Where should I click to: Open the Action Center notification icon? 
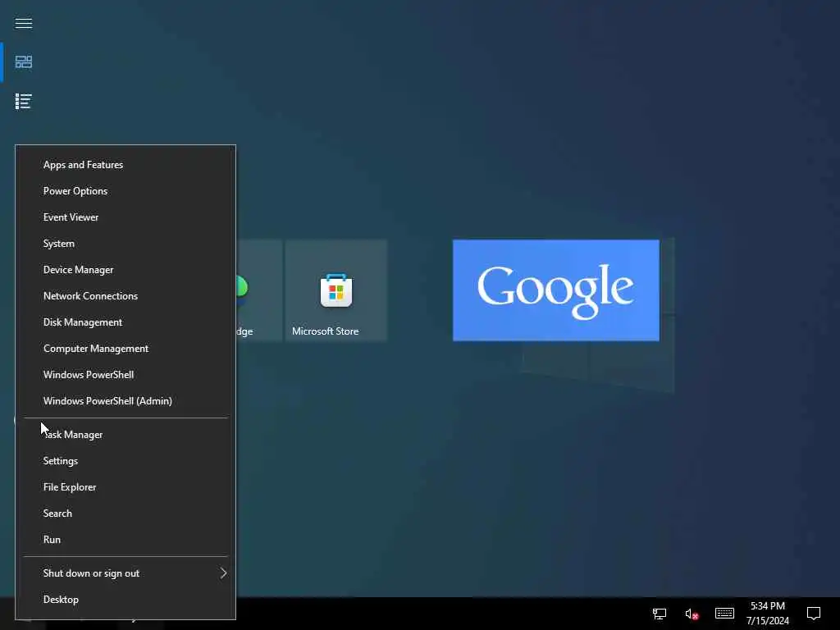814,614
